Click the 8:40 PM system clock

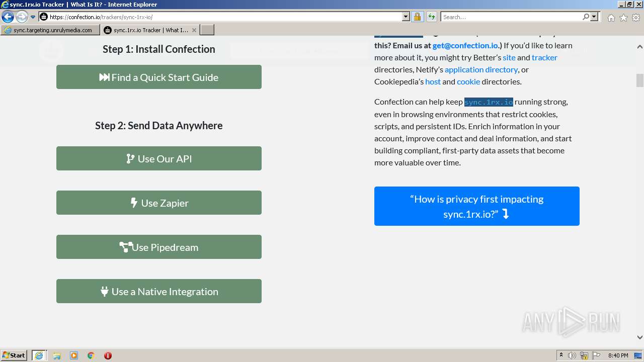pyautogui.click(x=618, y=355)
